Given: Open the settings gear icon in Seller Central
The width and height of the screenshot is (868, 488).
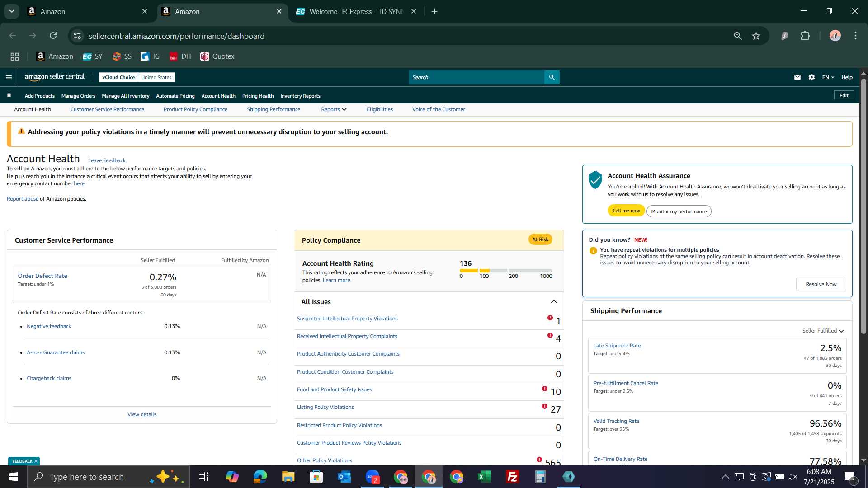Looking at the screenshot, I should click(811, 77).
